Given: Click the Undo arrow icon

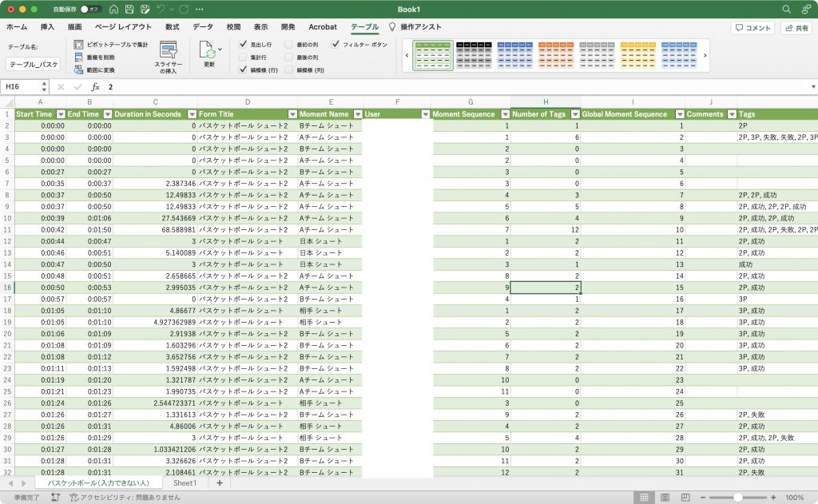Looking at the screenshot, I should pos(162,9).
